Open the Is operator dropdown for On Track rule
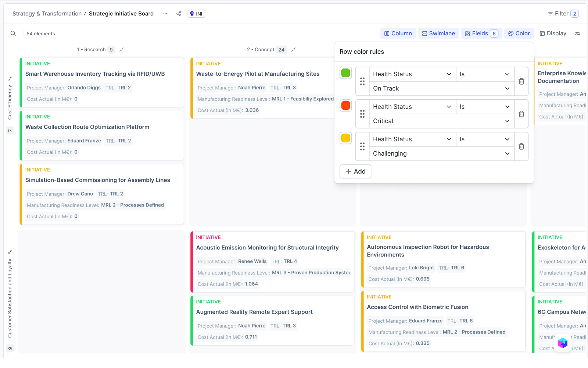 tap(485, 74)
